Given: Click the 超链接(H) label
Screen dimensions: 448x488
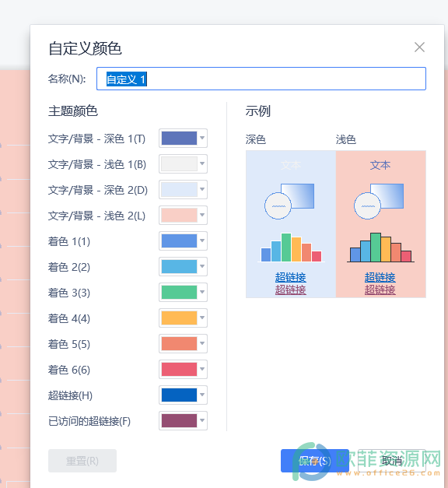Looking at the screenshot, I should click(x=70, y=395).
